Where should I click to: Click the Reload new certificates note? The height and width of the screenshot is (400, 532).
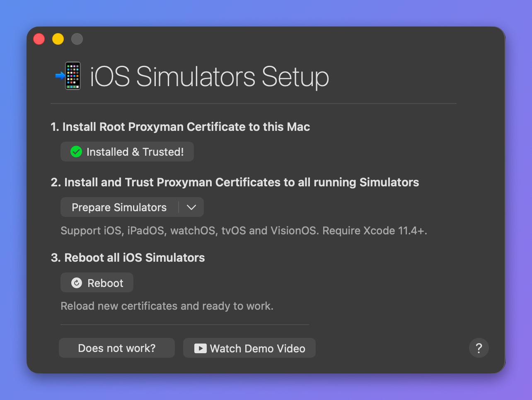pyautogui.click(x=167, y=306)
